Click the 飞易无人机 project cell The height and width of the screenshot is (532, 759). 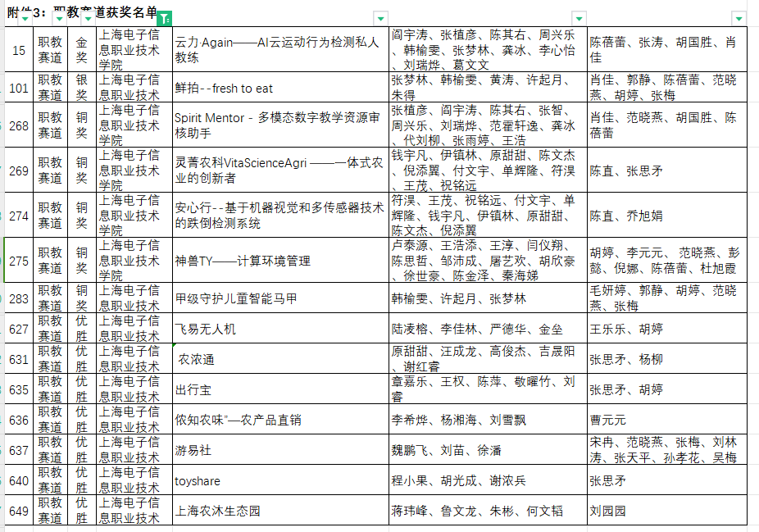(x=280, y=329)
